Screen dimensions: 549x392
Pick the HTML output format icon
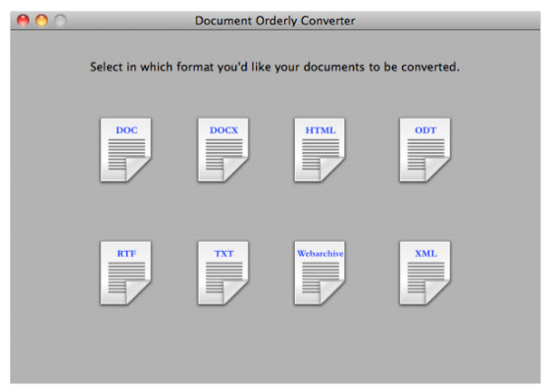pos(320,150)
